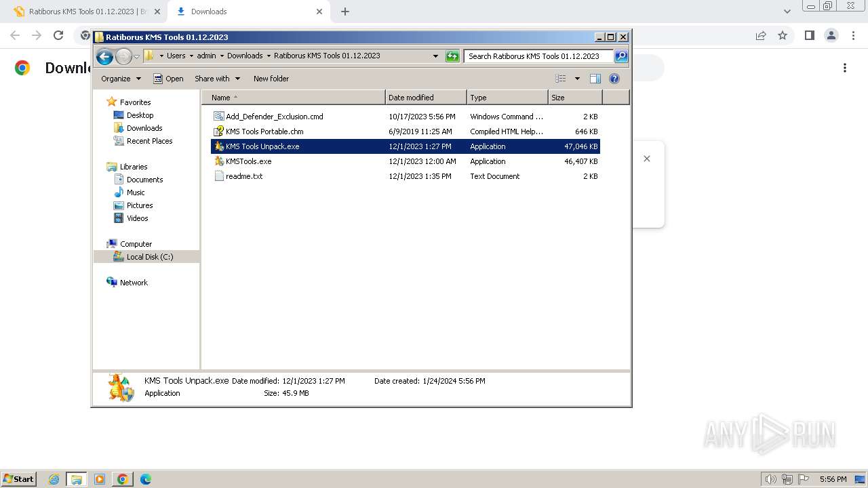Click the Favorites group in navigation pane
This screenshot has height=488, width=868.
[x=135, y=102]
